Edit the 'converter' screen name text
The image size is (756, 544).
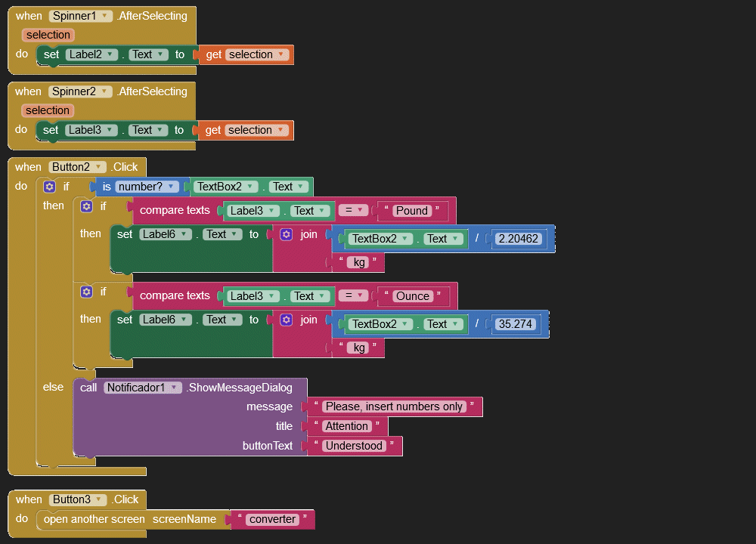(x=273, y=519)
